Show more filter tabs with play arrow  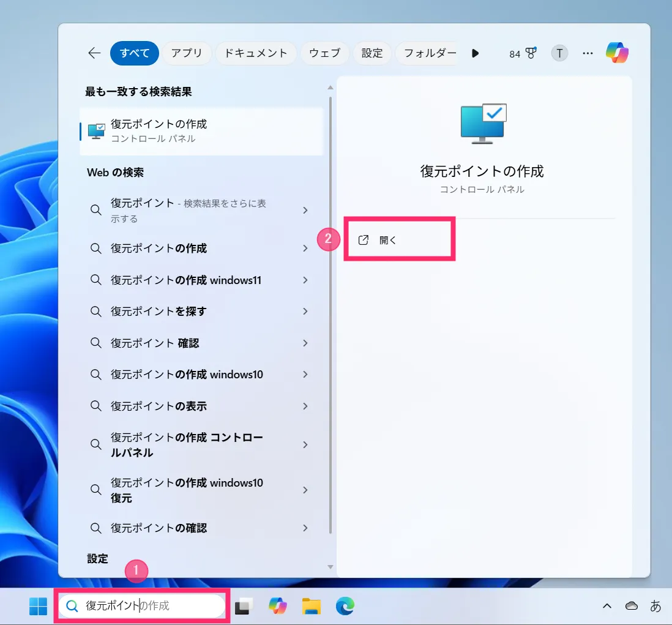pyautogui.click(x=475, y=53)
